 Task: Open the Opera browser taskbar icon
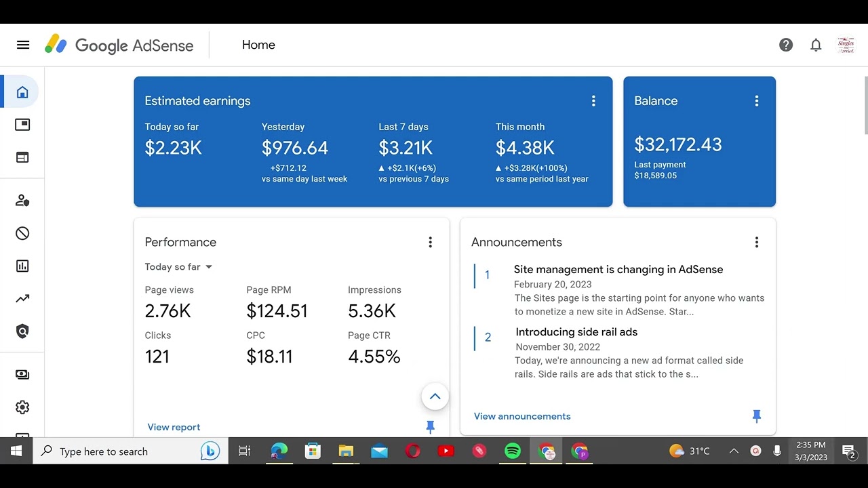coord(412,451)
